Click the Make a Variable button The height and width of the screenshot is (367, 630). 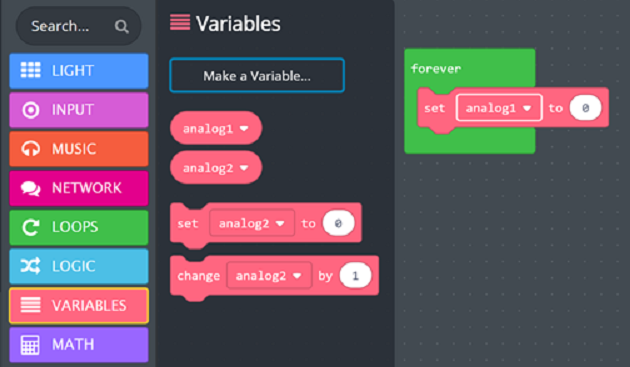[x=257, y=76]
